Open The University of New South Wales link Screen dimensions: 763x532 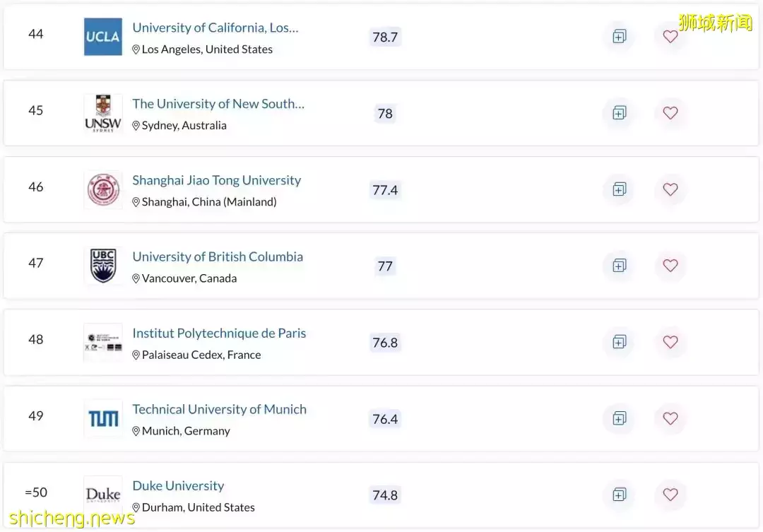pyautogui.click(x=218, y=104)
